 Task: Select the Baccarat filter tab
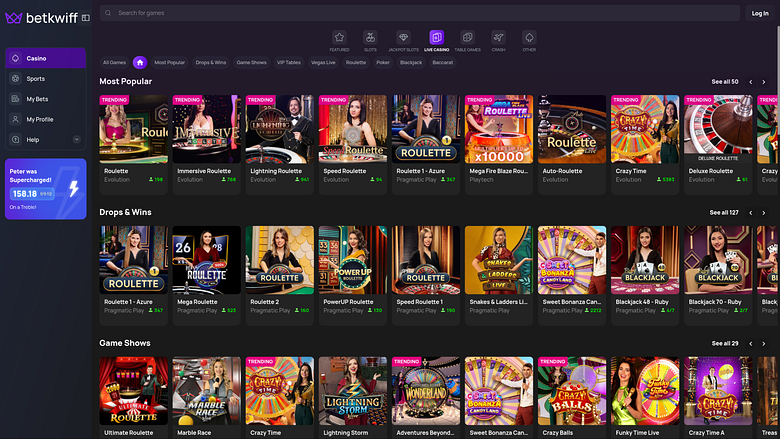point(443,63)
